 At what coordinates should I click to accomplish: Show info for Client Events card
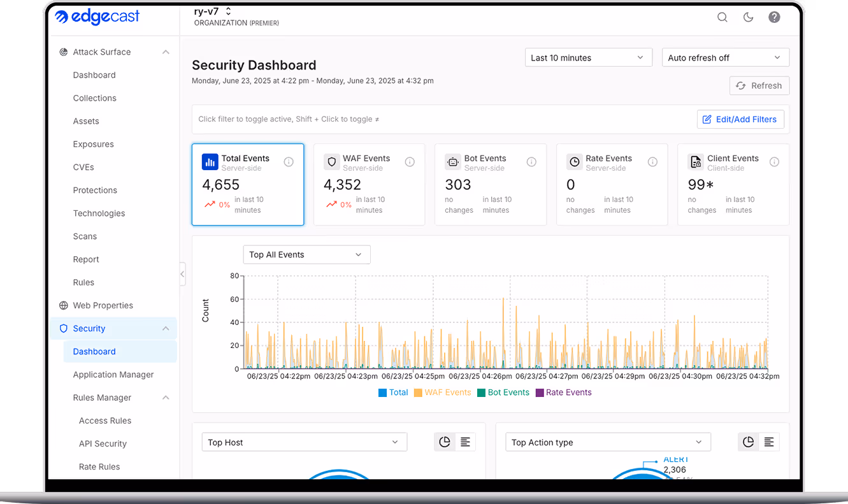[x=774, y=162]
